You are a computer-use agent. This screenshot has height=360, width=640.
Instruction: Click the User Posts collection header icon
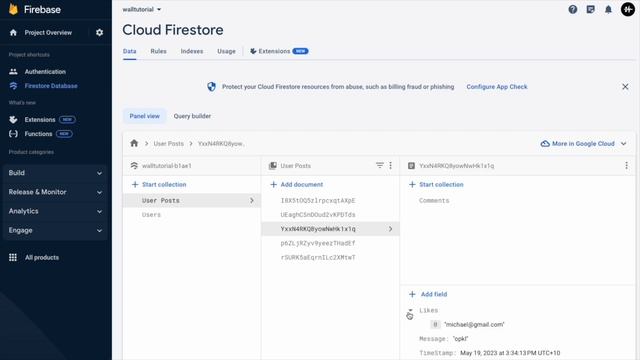[x=273, y=165]
